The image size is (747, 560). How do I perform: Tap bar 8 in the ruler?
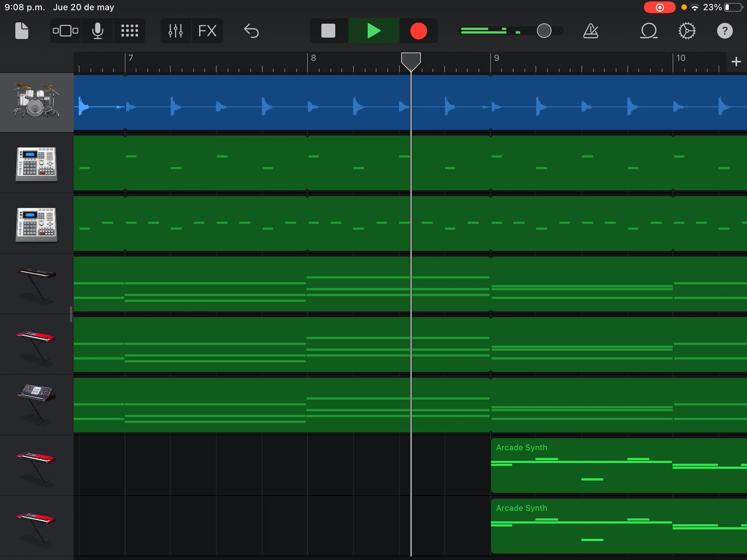tap(314, 58)
